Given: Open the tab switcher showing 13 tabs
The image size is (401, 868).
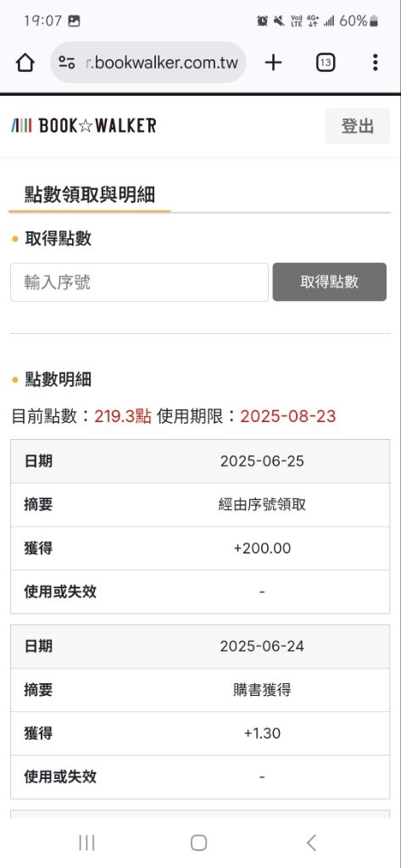Looking at the screenshot, I should [x=326, y=63].
